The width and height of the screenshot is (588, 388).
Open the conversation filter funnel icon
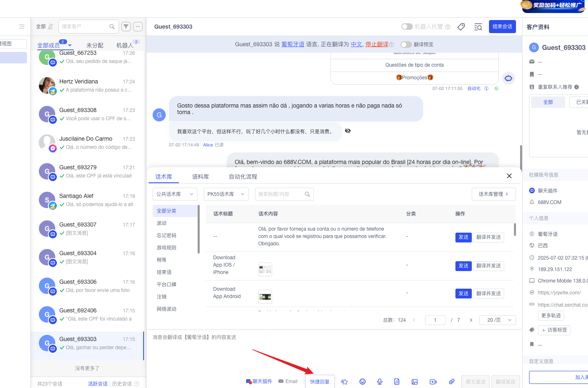pyautogui.click(x=126, y=27)
